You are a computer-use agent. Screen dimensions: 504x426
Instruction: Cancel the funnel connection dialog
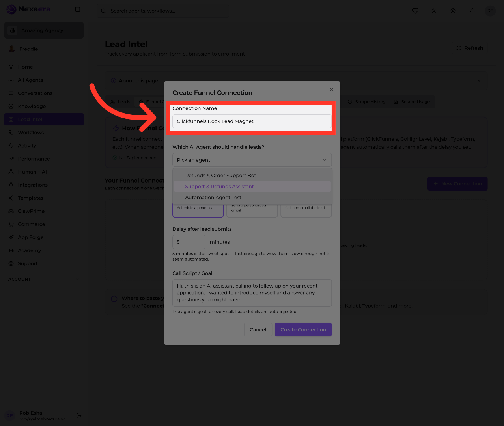tap(258, 330)
